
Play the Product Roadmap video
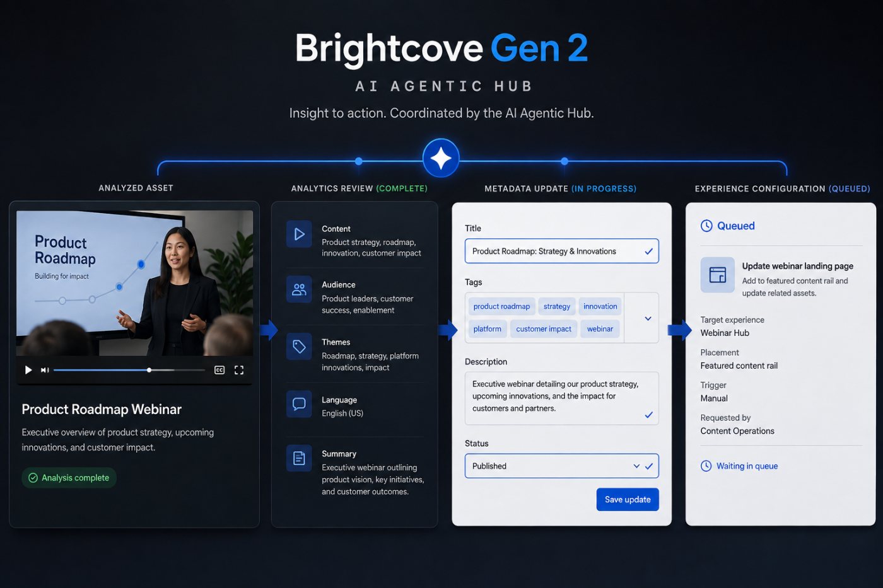point(28,370)
